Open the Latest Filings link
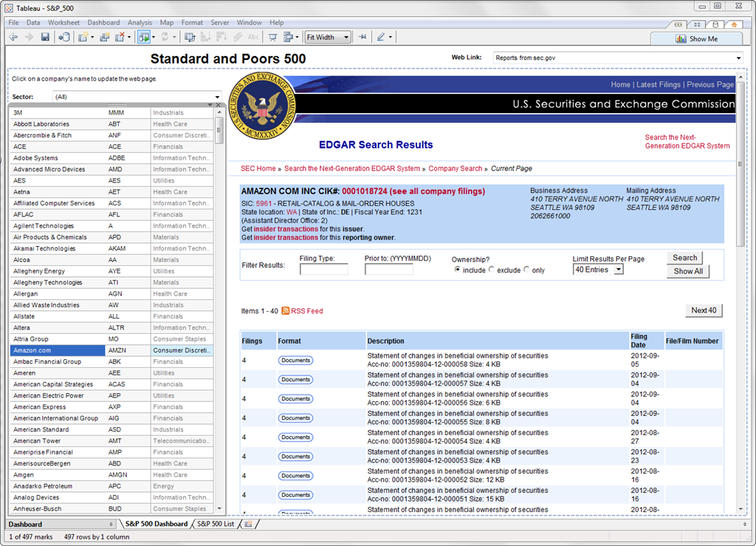756x546 pixels. tap(658, 84)
